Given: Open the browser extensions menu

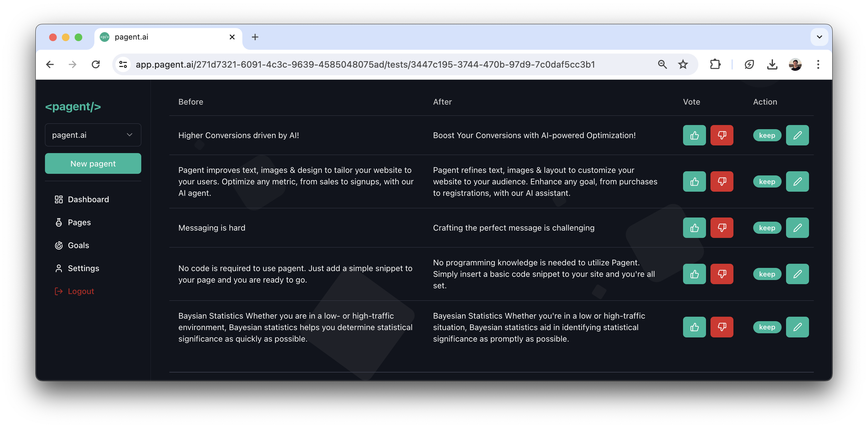Looking at the screenshot, I should click(715, 64).
